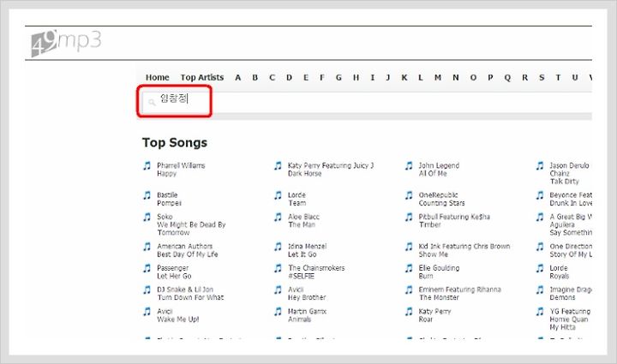
Task: Select letter F in alphabet bar
Action: 322,77
